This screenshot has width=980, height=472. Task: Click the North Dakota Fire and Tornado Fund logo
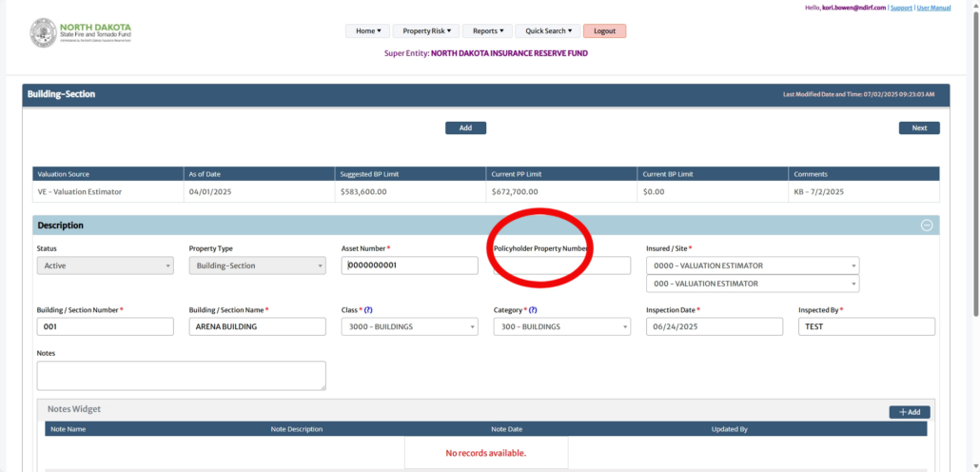coord(80,32)
